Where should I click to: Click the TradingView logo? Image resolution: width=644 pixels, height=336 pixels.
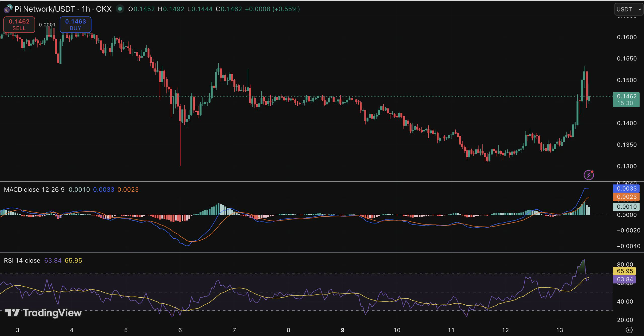[44, 313]
